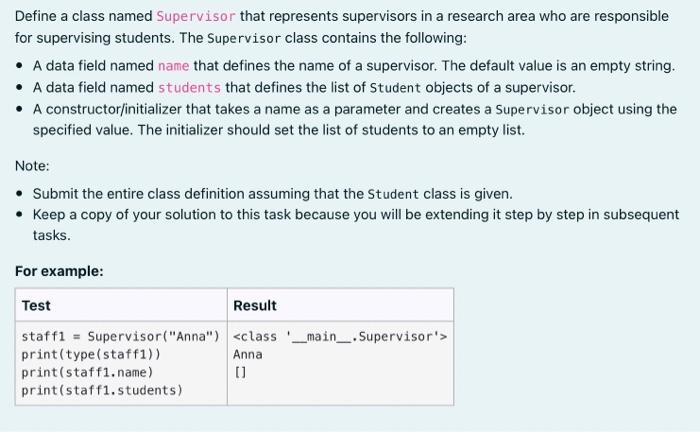Select the Test column header

coord(36,306)
